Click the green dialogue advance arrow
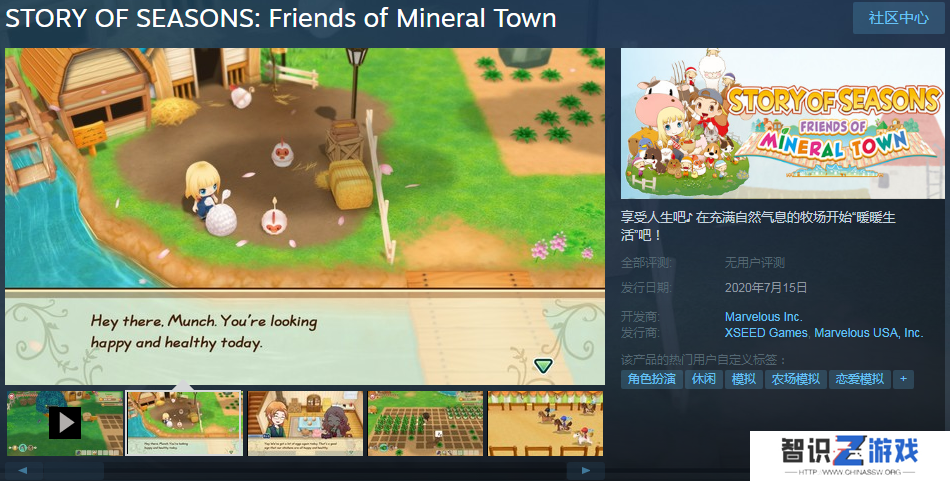Viewport: 950px width, 481px height. (x=543, y=365)
